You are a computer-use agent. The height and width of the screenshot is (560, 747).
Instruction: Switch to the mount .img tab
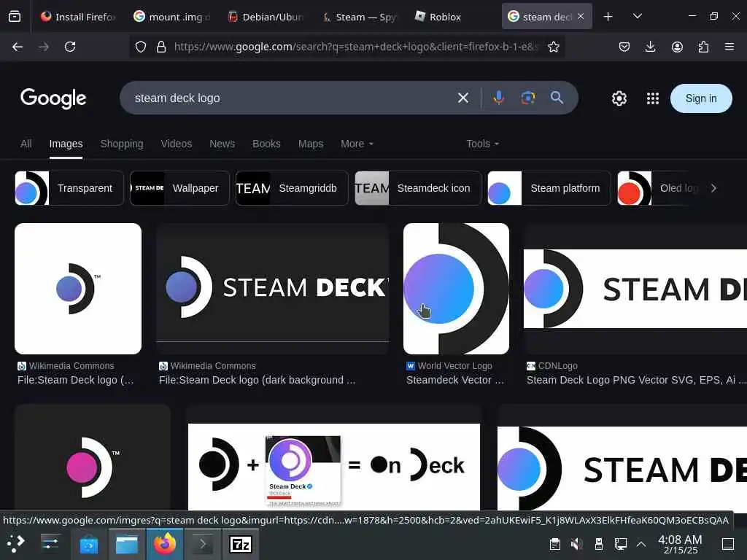tap(172, 17)
